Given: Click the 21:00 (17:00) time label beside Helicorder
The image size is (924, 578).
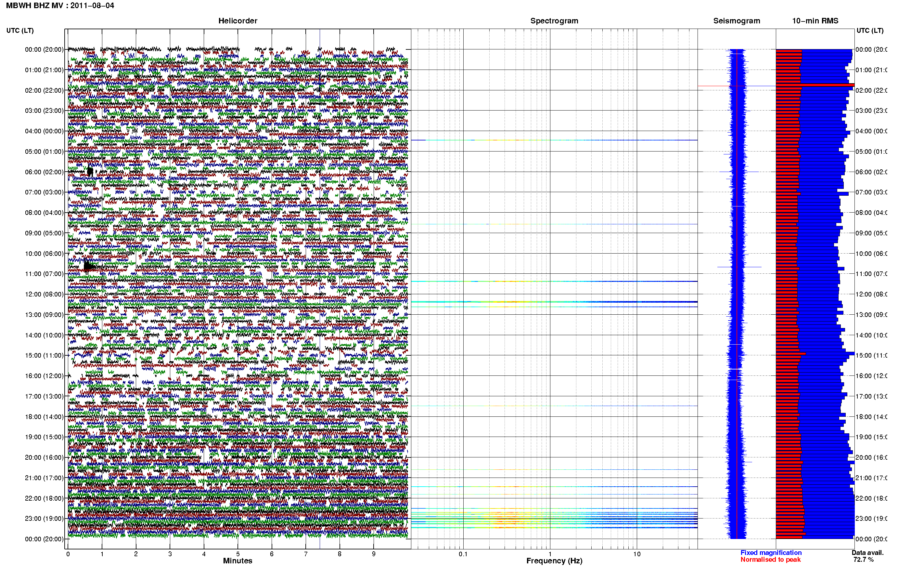Looking at the screenshot, I should coord(44,478).
